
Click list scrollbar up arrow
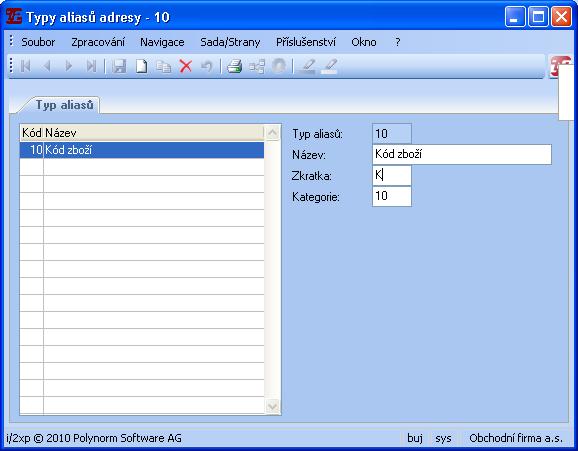tap(273, 133)
